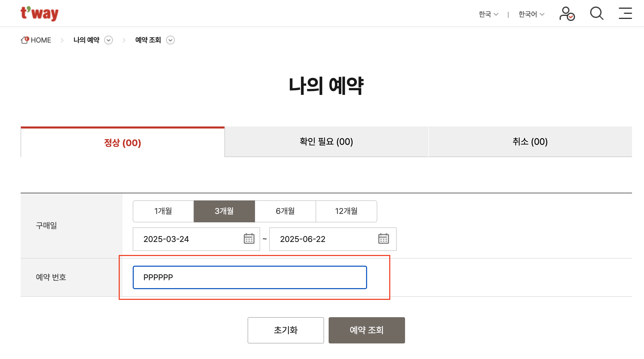Select the 1개월 period option
Screen dimensions: 644x359
point(163,211)
